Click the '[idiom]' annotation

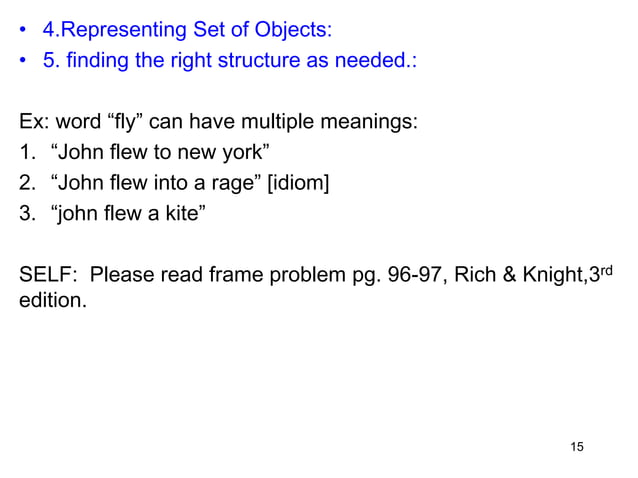click(298, 183)
